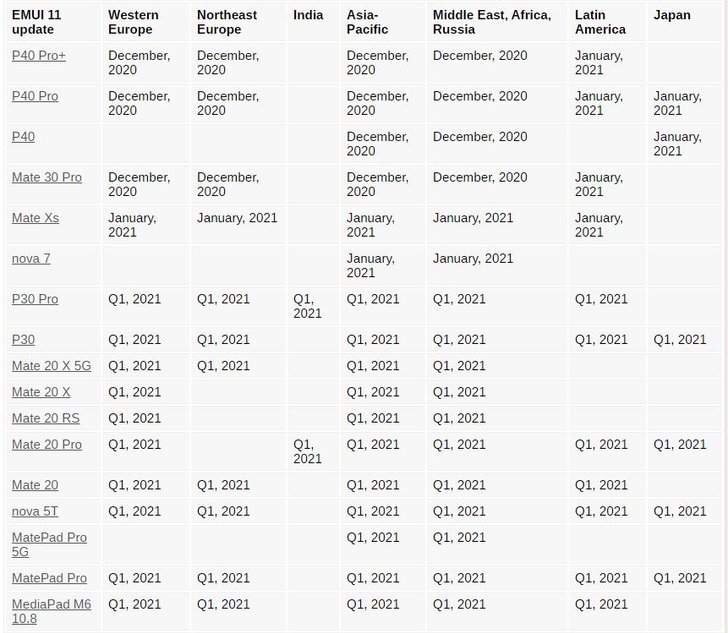Open the P40 Pro+ link
This screenshot has height=633, width=728.
[39, 56]
